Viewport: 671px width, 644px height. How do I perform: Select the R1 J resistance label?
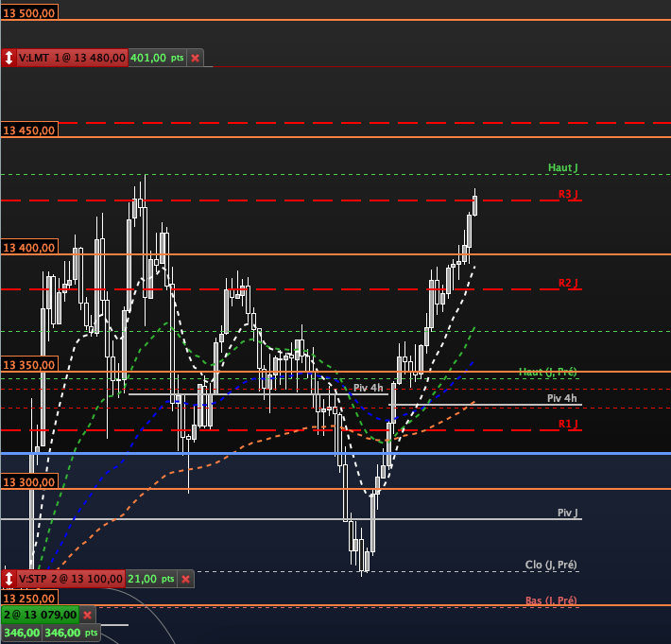tap(568, 424)
